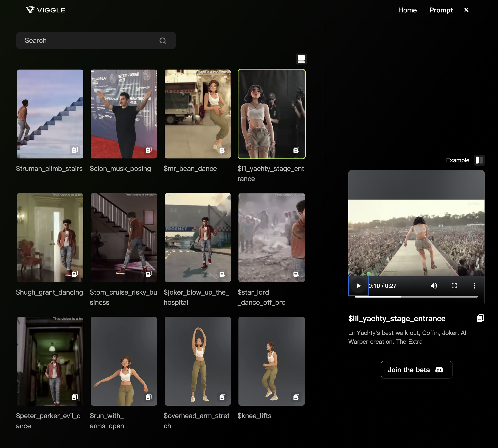Copy prompt on lil_yachty_stage_entrance thumbnail
The image size is (498, 448).
(296, 150)
